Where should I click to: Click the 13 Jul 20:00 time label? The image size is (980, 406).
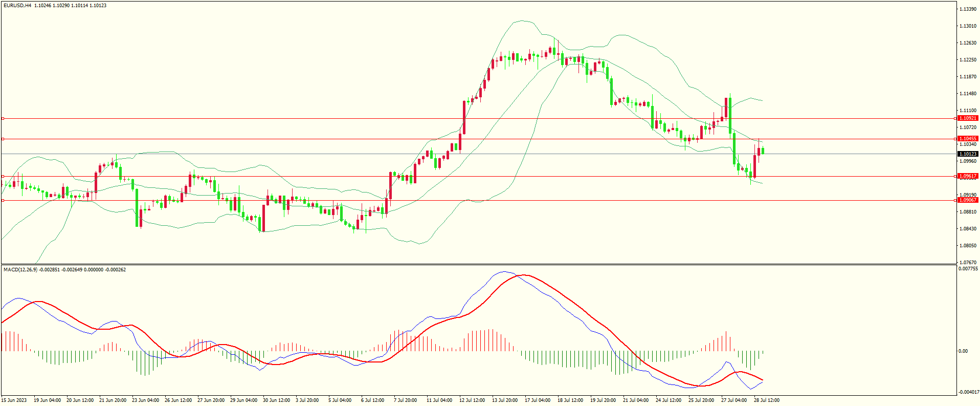[505, 400]
